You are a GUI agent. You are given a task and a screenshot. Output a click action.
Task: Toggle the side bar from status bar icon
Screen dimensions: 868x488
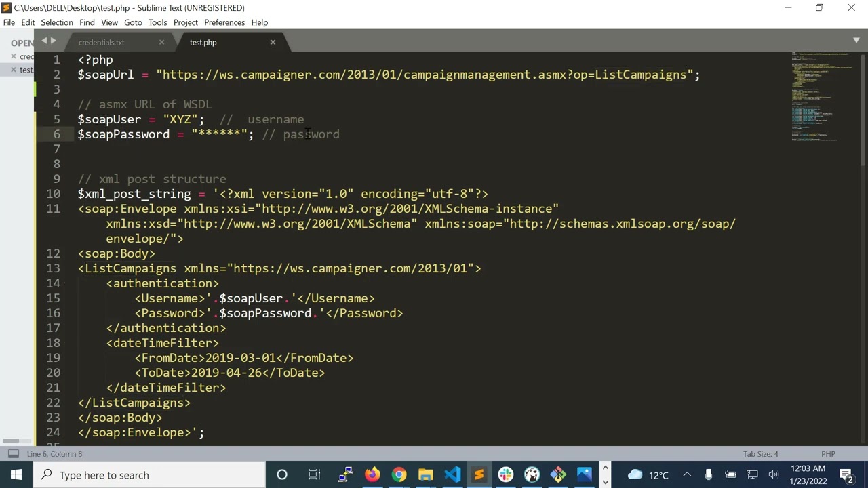point(13,453)
